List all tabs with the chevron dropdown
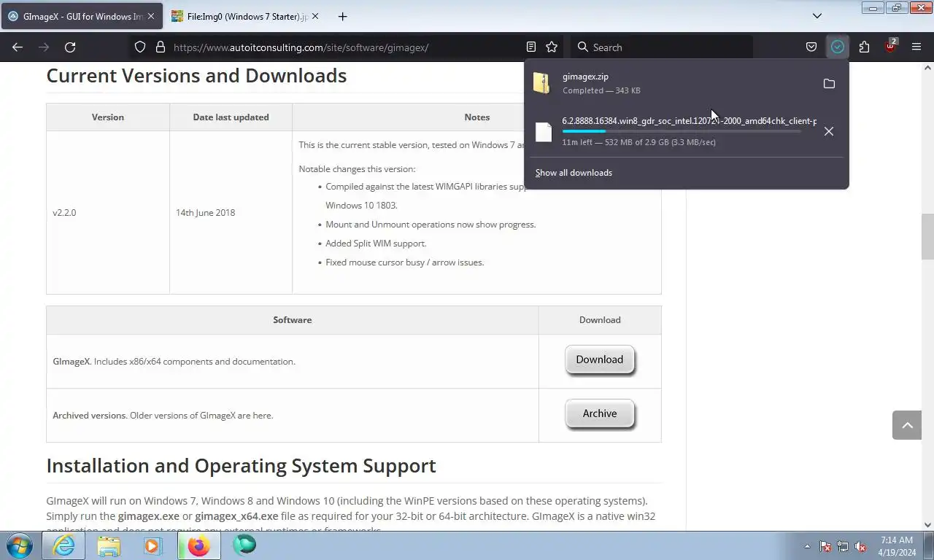The width and height of the screenshot is (934, 560). click(x=817, y=16)
